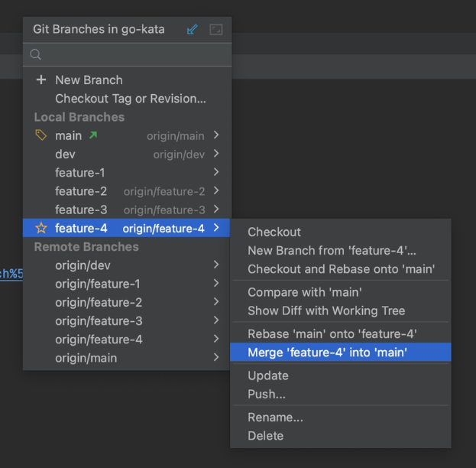Click the plus icon for New Branch
The width and height of the screenshot is (476, 468).
41,80
